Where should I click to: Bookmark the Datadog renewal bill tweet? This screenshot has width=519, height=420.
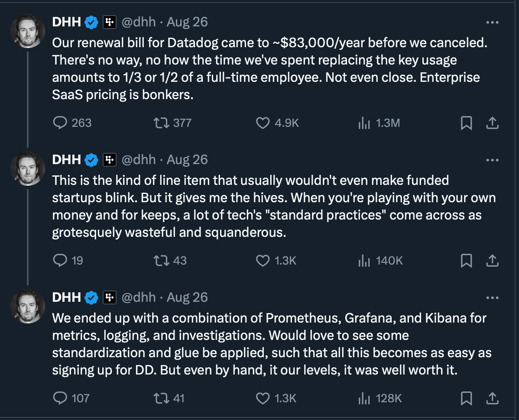pyautogui.click(x=466, y=123)
